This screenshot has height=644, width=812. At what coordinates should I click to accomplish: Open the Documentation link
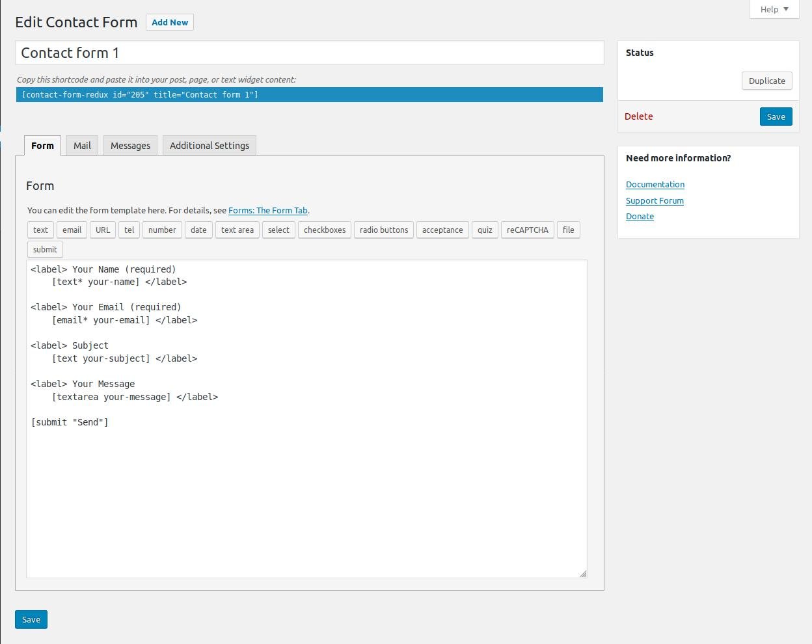click(655, 185)
